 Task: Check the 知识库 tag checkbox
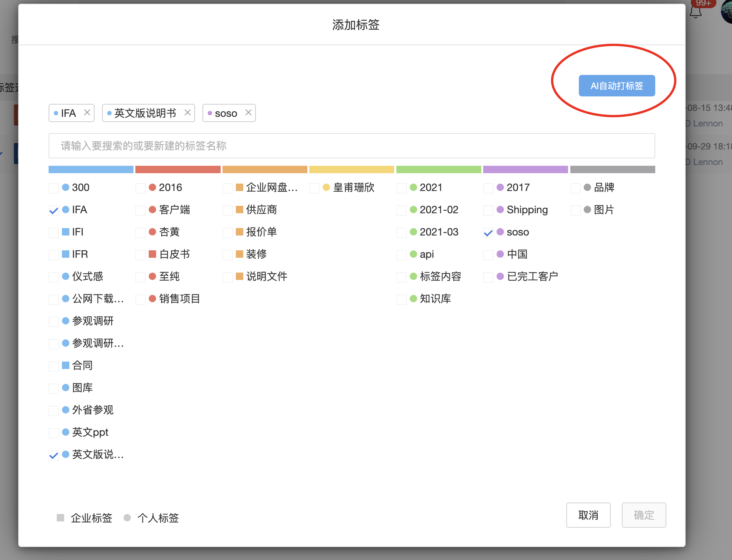point(402,299)
